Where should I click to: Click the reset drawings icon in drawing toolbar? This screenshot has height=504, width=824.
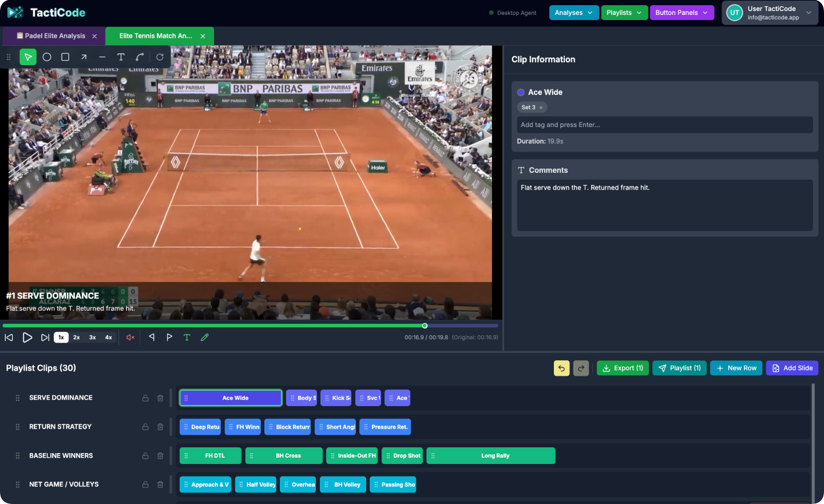tap(160, 57)
